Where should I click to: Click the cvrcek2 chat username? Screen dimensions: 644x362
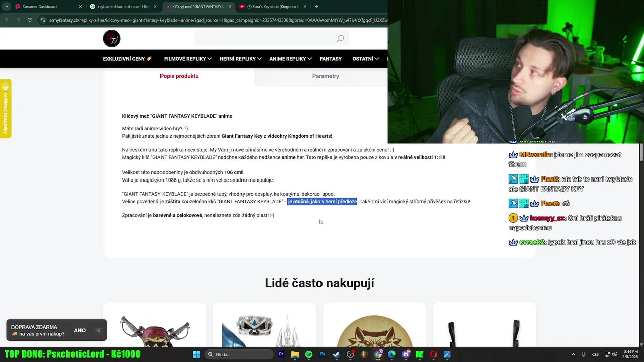point(532,242)
